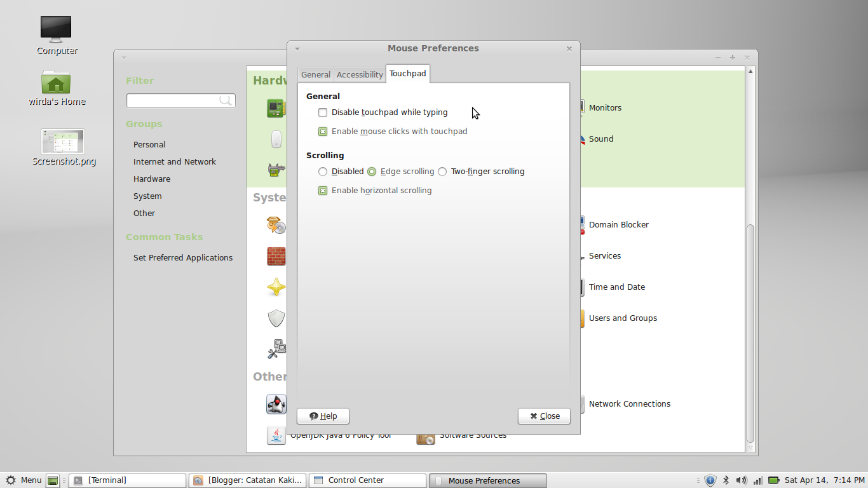Launch Domain Blocker from Control Center
This screenshot has height=488, width=868.
[618, 224]
